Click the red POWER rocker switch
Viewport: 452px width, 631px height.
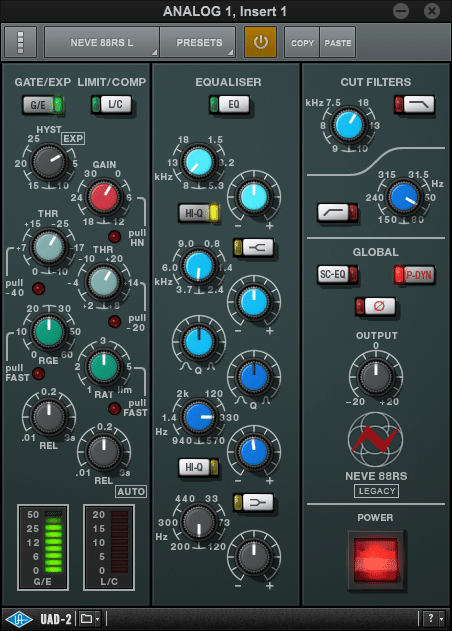(x=376, y=561)
